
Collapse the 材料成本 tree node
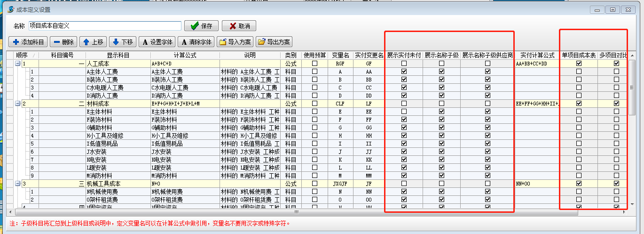point(18,104)
